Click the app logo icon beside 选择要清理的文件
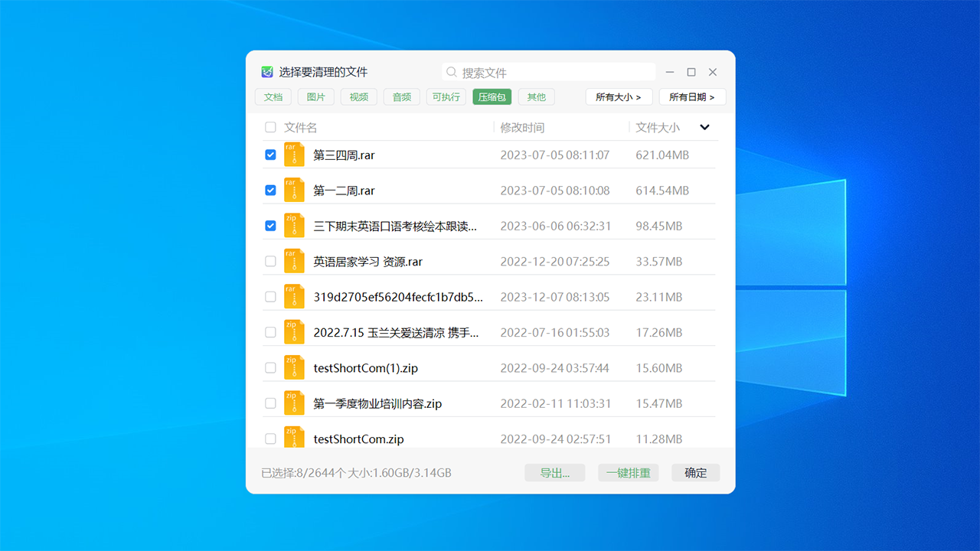The height and width of the screenshot is (551, 980). pos(266,71)
